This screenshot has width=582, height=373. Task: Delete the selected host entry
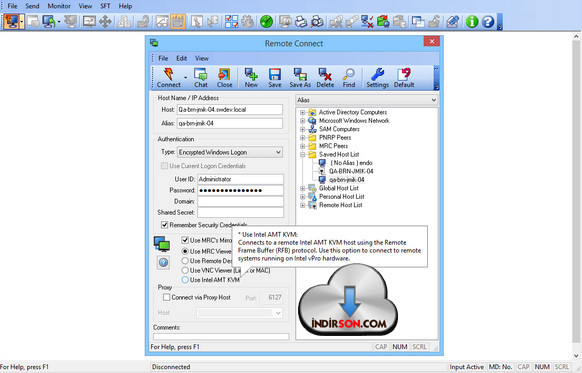pyautogui.click(x=325, y=78)
